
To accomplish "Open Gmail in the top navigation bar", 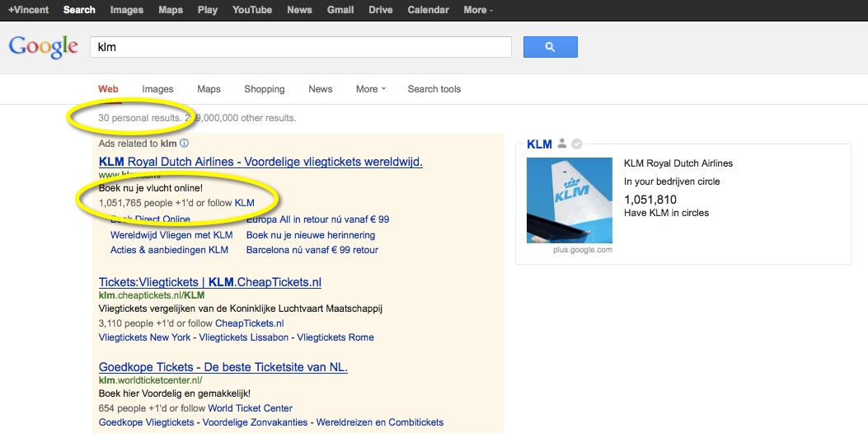I will [x=340, y=10].
